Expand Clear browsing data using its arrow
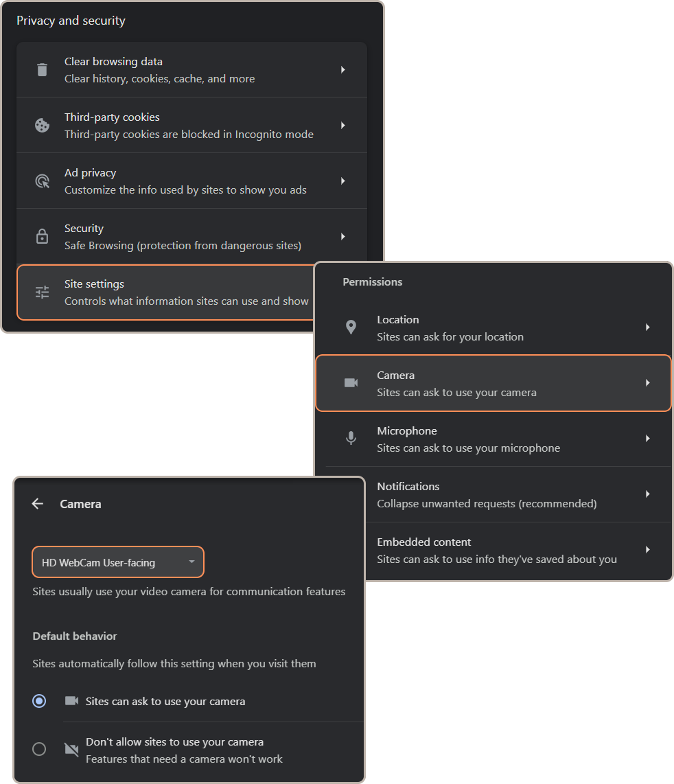The image size is (674, 784). tap(342, 70)
